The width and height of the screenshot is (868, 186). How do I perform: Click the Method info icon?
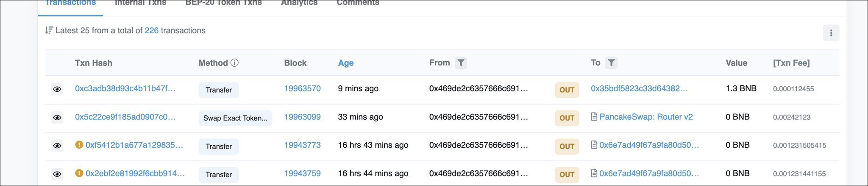tap(234, 63)
